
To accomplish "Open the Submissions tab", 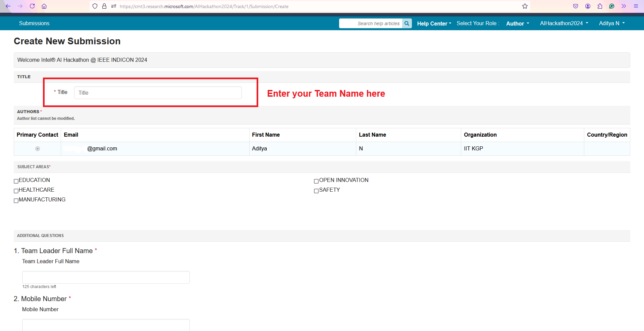I will 34,23.
